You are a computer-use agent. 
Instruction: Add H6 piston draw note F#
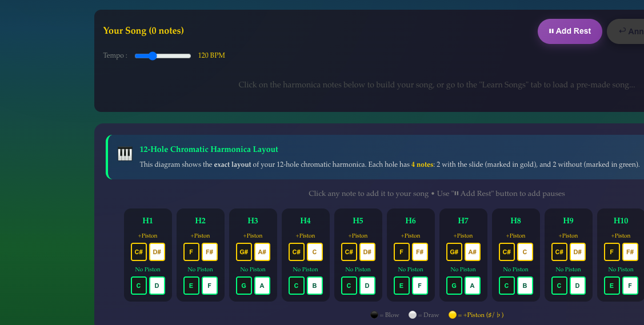tap(420, 252)
